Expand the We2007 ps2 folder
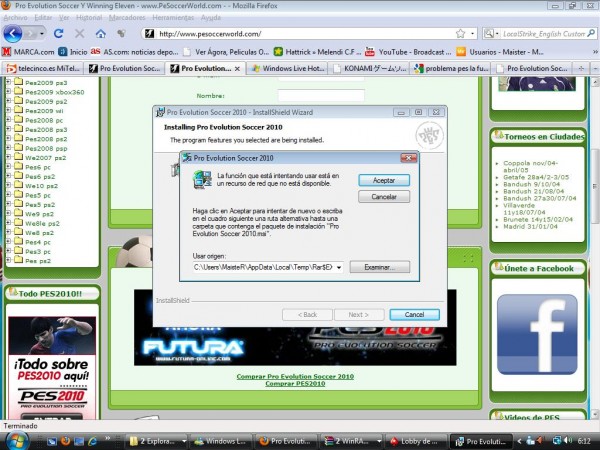 point(8,157)
